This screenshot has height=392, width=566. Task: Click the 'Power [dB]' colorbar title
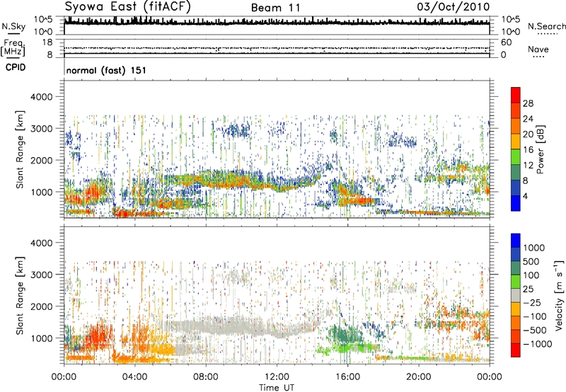[x=540, y=150]
